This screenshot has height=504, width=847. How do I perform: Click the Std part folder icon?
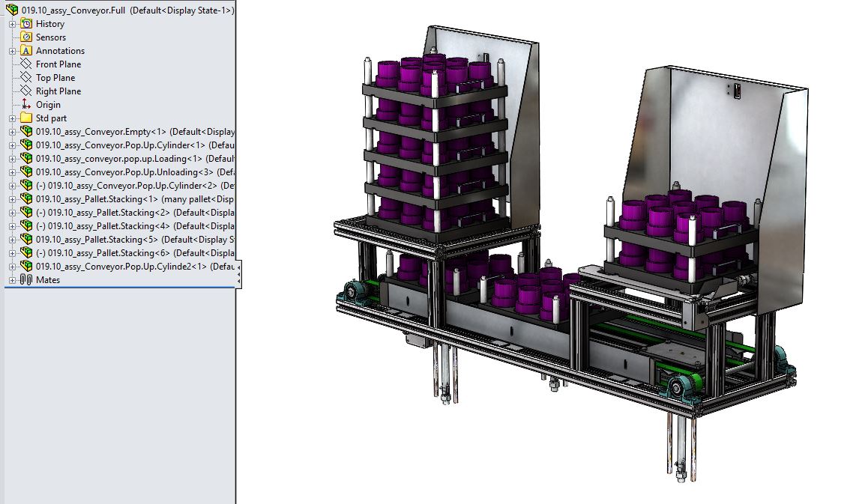coord(26,118)
